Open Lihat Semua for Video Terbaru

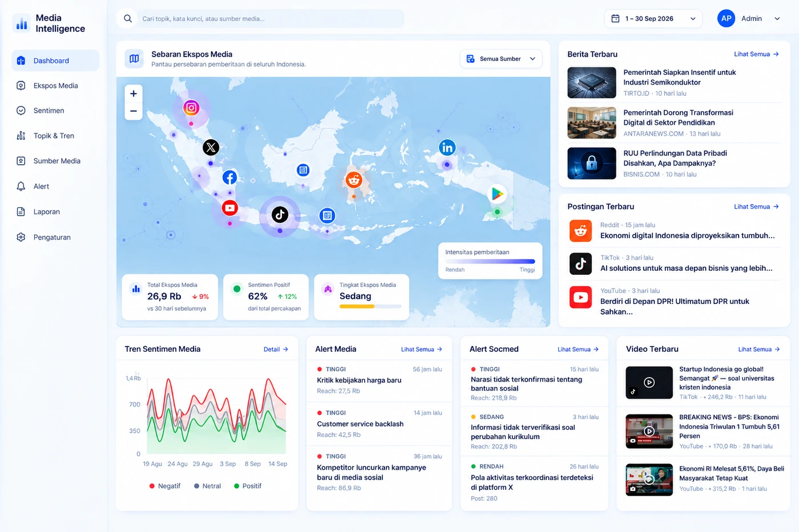point(759,350)
